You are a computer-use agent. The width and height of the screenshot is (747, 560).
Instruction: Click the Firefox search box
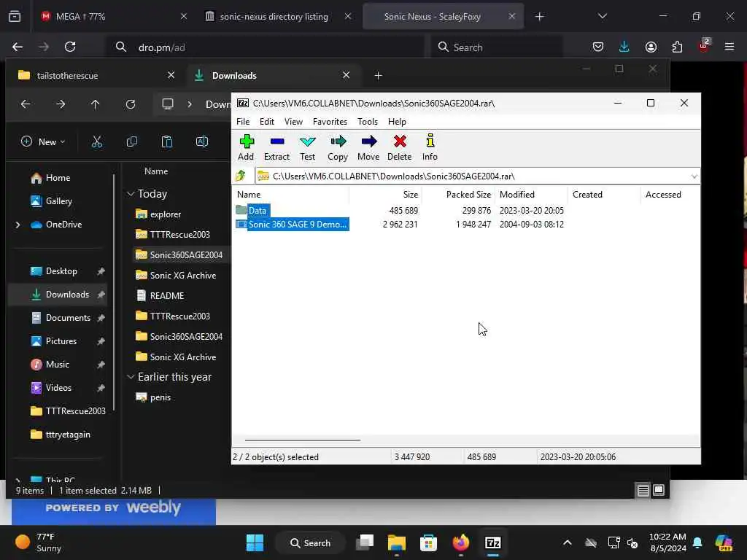(498, 47)
